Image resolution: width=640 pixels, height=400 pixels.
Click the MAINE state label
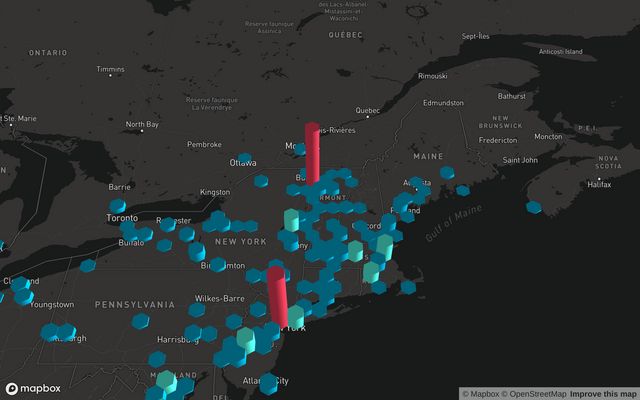tap(430, 157)
